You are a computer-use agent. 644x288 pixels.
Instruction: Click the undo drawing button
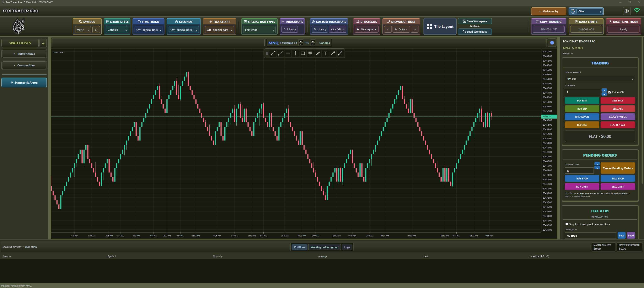(x=414, y=29)
